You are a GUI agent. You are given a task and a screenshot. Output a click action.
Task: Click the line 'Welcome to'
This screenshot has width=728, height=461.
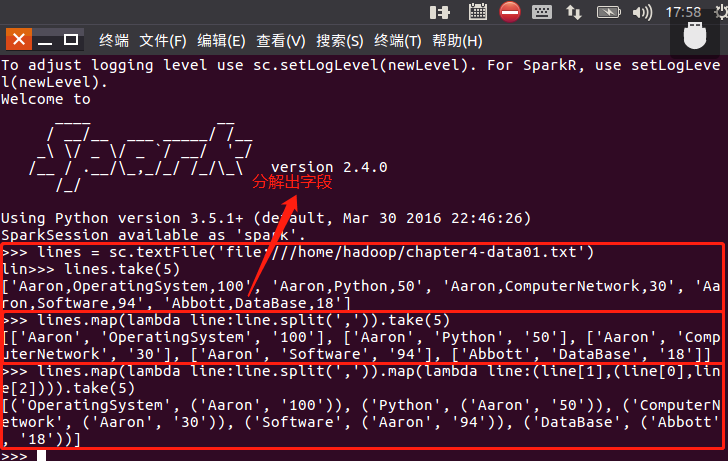(46, 99)
